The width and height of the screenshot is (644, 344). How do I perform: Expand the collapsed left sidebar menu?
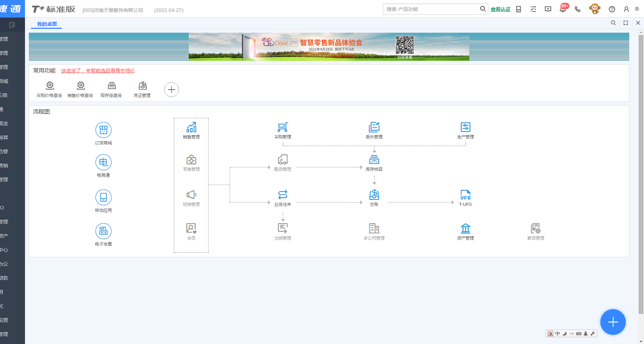pyautogui.click(x=12, y=25)
